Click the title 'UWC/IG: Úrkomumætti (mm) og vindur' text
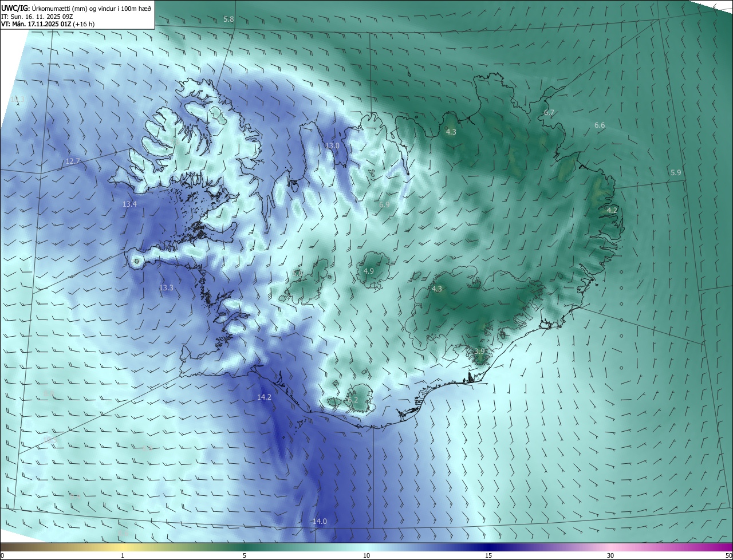Viewport: 733px width, 560px height. pyautogui.click(x=76, y=8)
